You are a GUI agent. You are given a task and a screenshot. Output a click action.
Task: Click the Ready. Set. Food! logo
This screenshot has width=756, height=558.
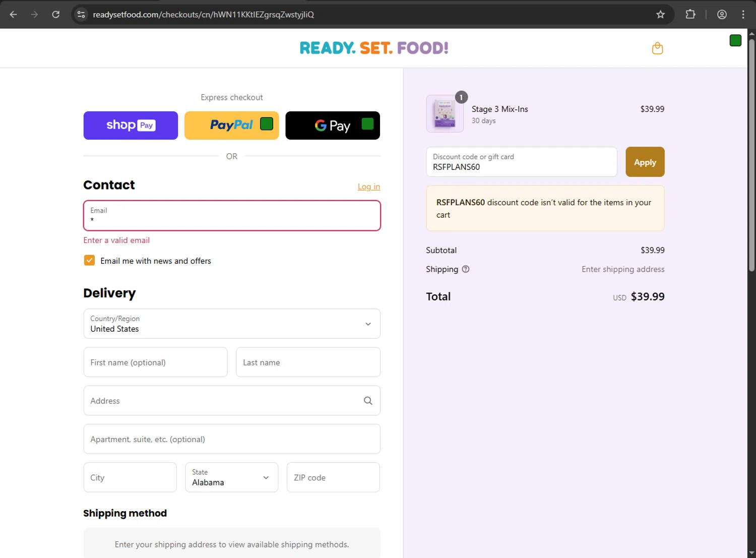coord(374,48)
